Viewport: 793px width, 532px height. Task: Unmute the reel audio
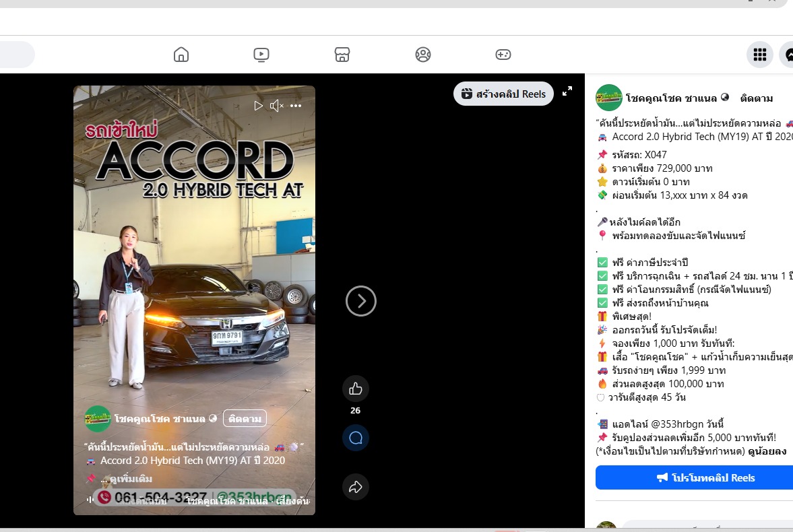point(277,106)
